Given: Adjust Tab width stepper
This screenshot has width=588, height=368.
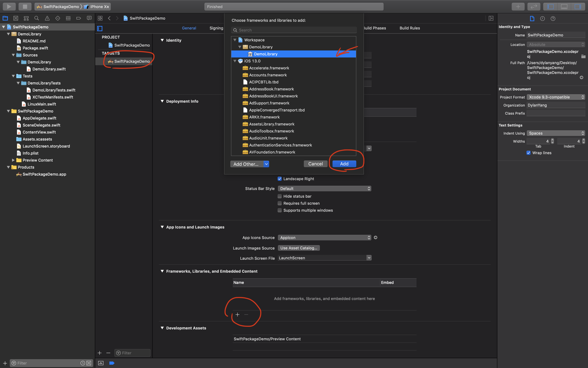Looking at the screenshot, I should [552, 141].
